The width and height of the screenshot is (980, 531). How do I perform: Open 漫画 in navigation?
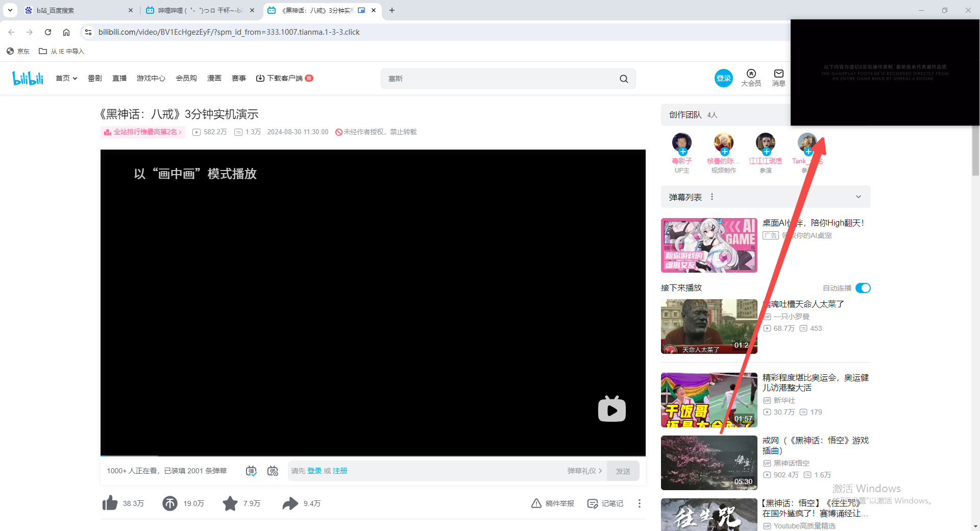[214, 78]
